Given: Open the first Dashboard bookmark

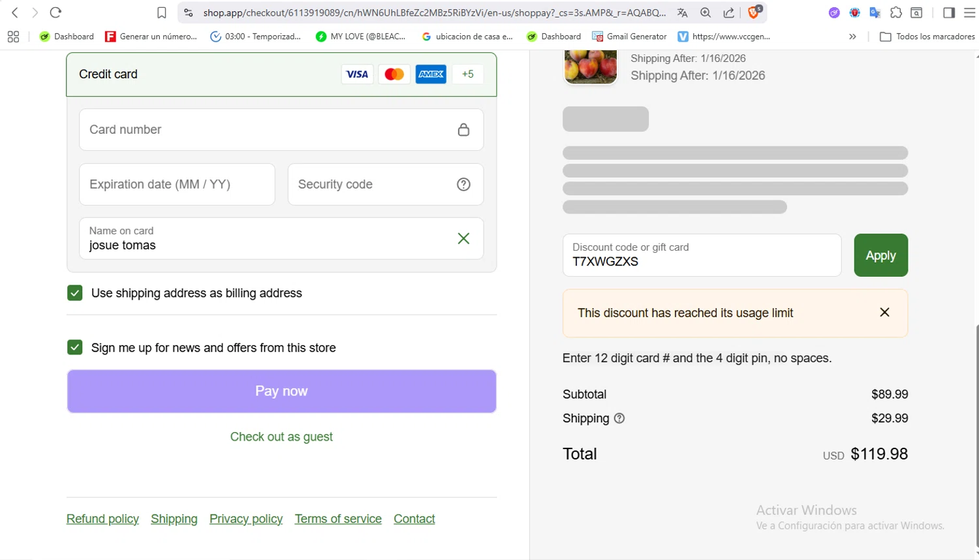Looking at the screenshot, I should point(67,37).
